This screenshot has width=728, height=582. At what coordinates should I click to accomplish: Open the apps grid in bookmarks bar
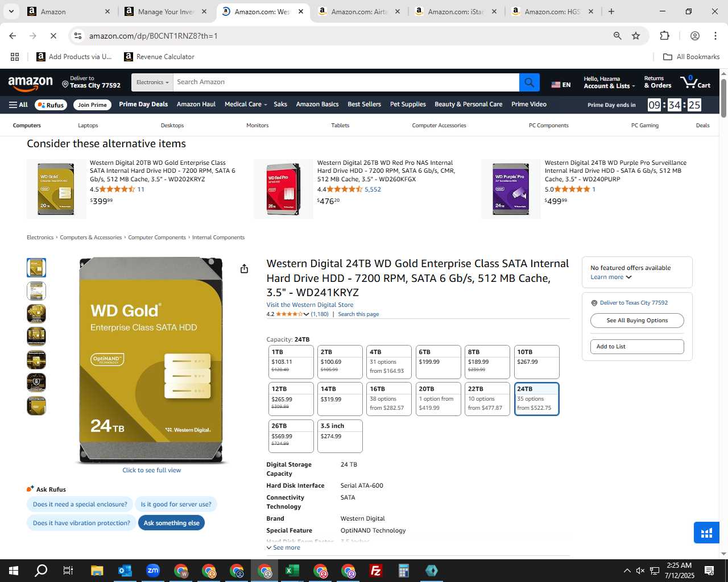(15, 57)
